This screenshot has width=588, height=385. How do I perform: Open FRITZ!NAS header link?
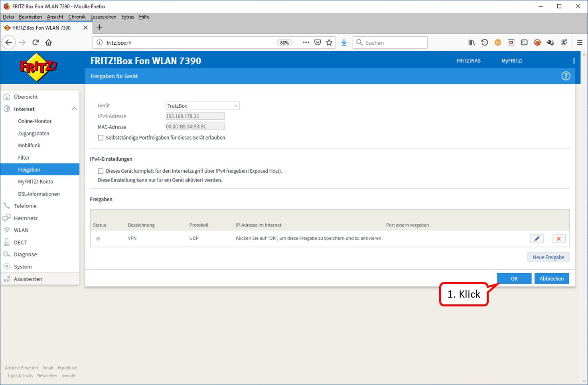[468, 61]
